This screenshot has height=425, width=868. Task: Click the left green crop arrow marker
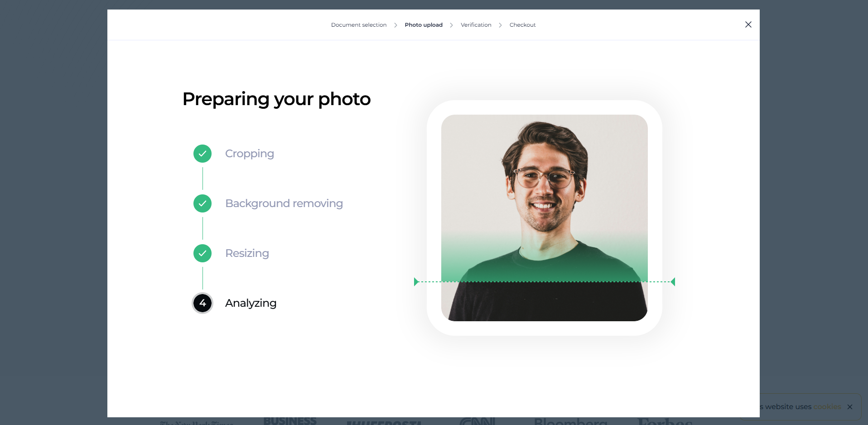[x=416, y=281]
